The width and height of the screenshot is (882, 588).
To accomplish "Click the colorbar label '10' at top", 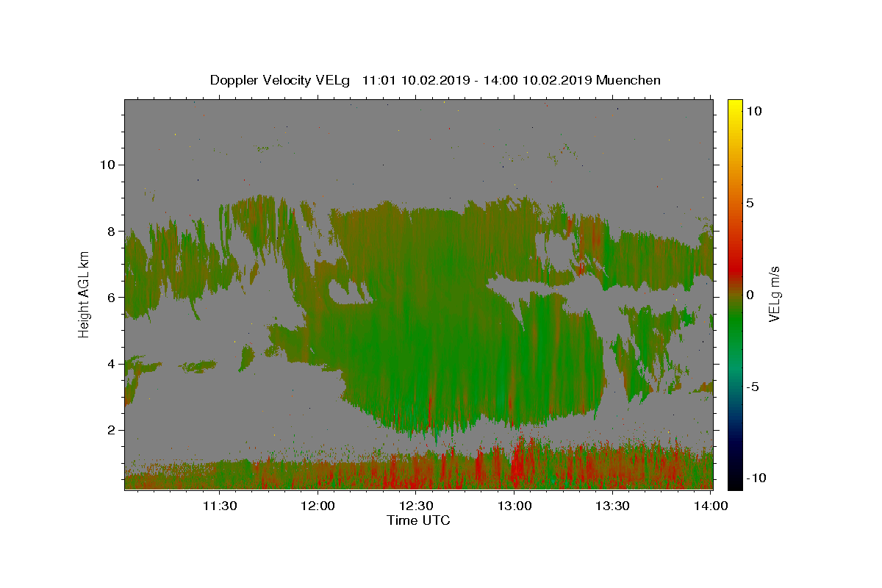I will click(x=753, y=111).
